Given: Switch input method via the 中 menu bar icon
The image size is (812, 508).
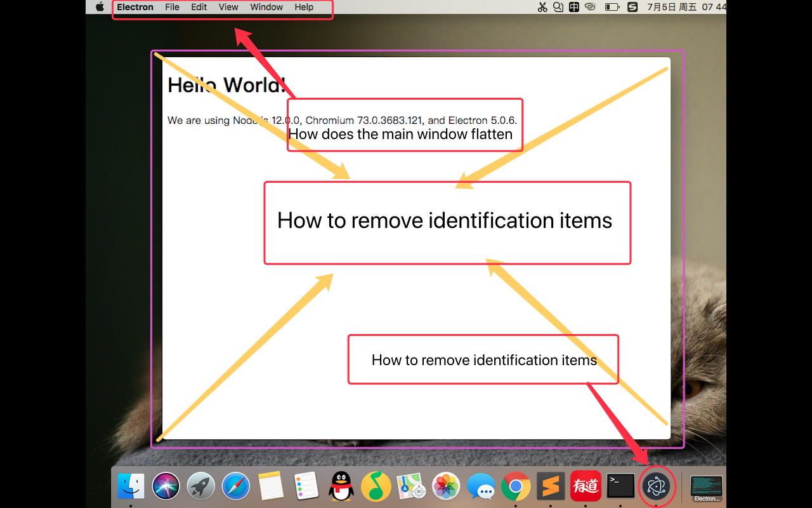Looking at the screenshot, I should 574,7.
